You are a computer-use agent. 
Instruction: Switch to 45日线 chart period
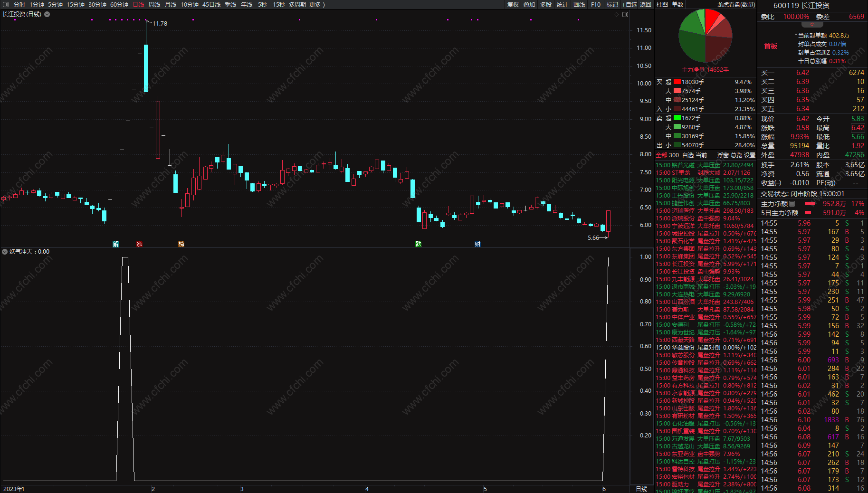(x=211, y=4)
